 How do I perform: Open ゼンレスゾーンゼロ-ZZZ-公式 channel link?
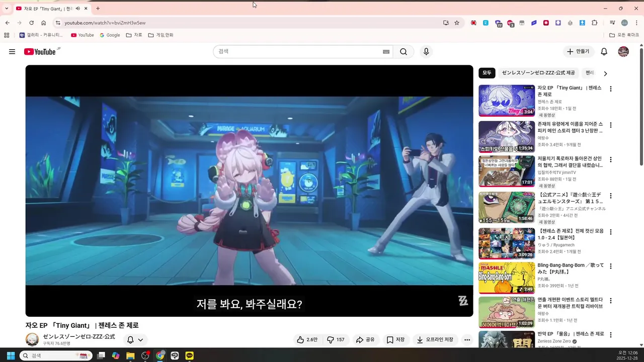pos(79,337)
